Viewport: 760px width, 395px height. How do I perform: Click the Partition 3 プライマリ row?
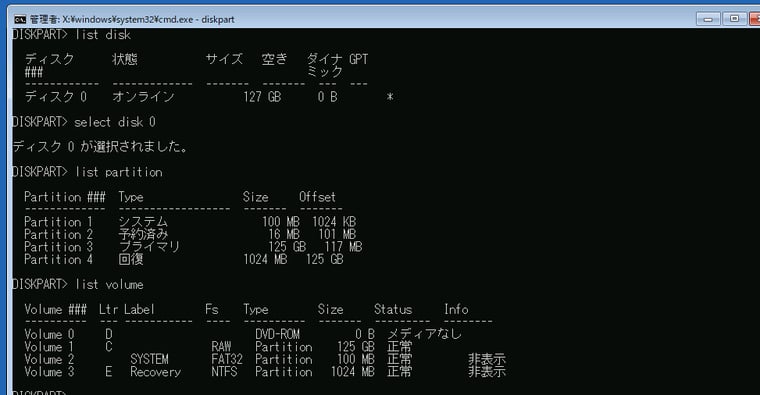[193, 247]
